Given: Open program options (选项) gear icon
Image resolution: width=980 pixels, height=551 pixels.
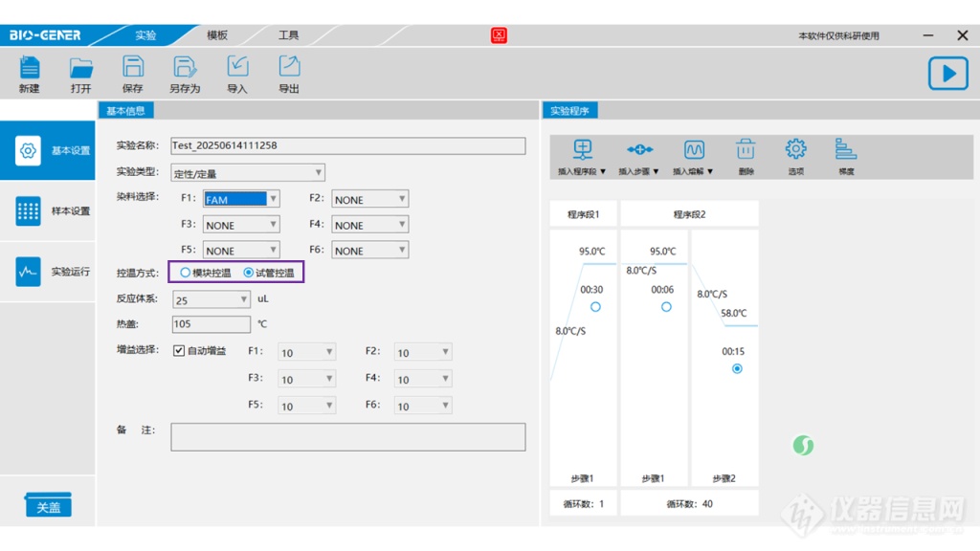Looking at the screenshot, I should tap(795, 150).
